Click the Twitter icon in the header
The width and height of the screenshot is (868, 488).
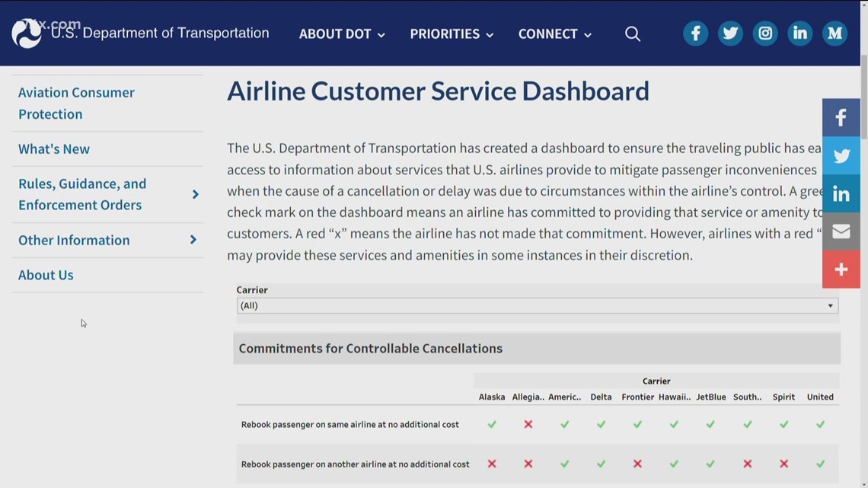(730, 33)
